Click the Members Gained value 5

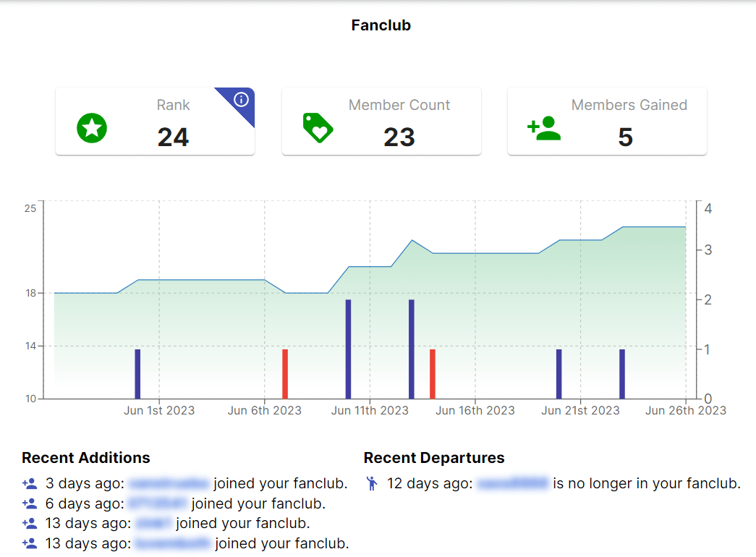pos(625,137)
